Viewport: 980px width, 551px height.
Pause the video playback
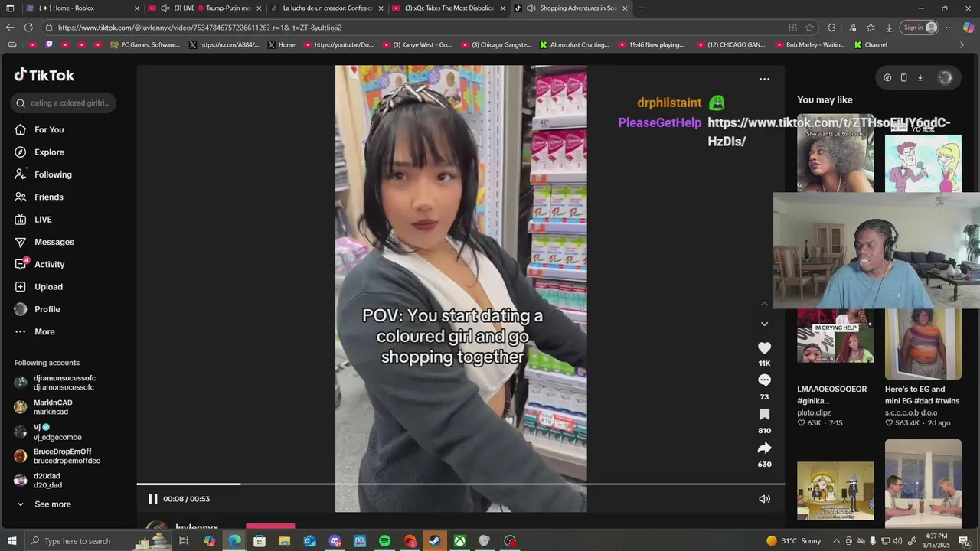pos(152,499)
